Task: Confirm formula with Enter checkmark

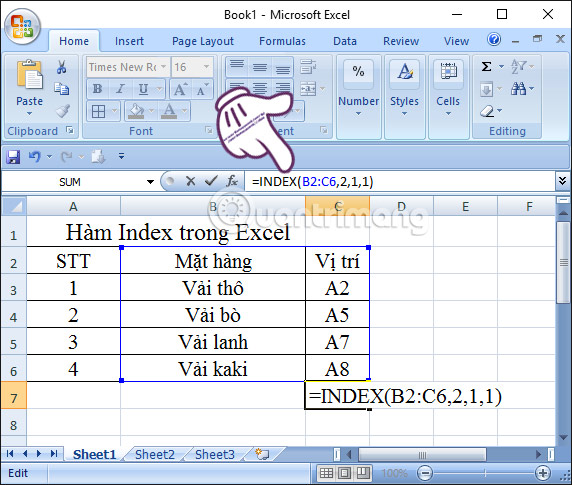Action: coord(211,181)
